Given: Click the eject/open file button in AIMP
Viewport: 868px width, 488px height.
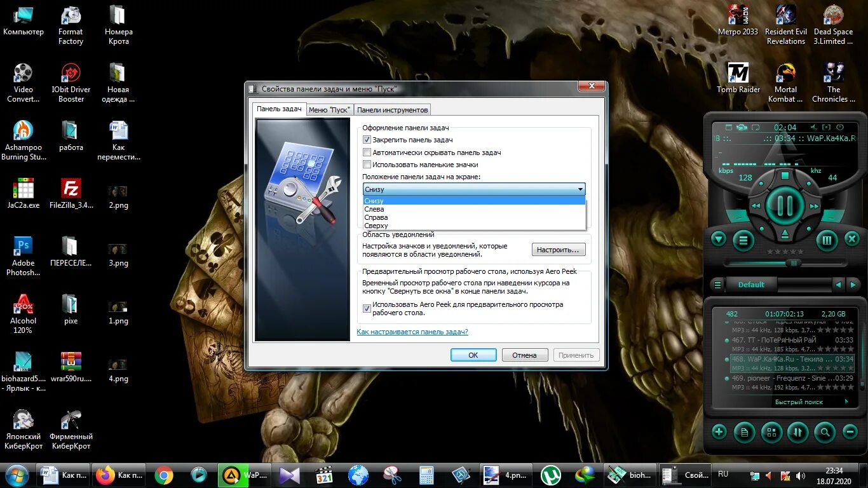Looking at the screenshot, I should tap(785, 235).
